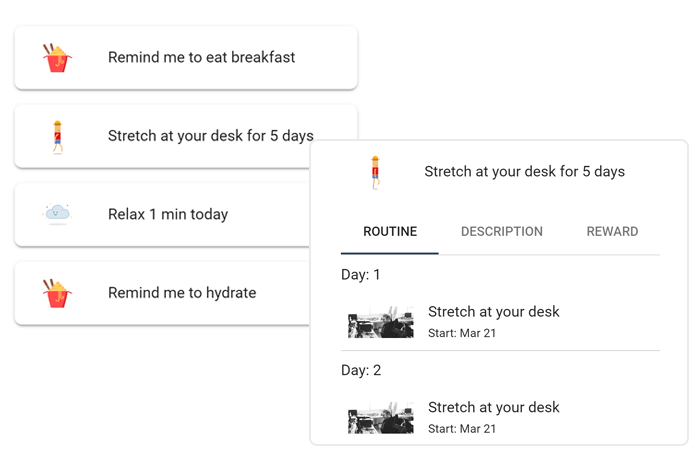
Task: Select the Remind me to eat breakfast card
Action: [x=186, y=58]
